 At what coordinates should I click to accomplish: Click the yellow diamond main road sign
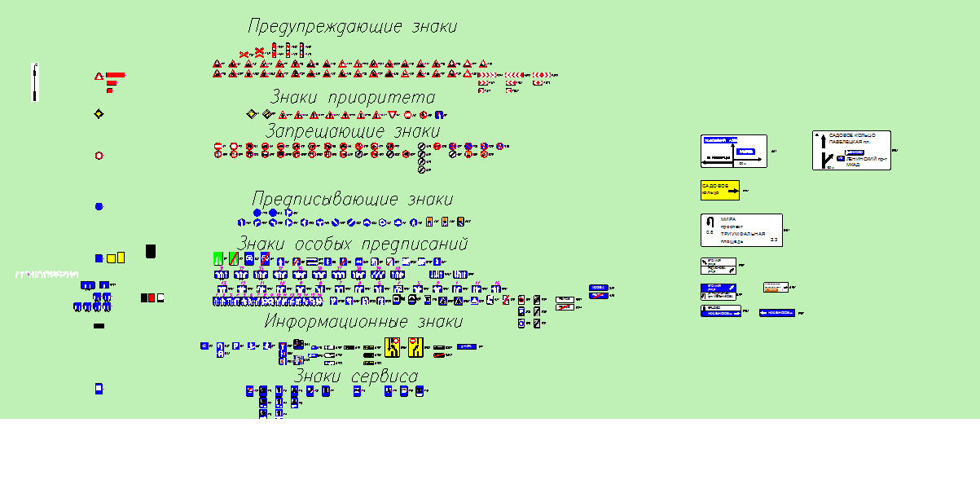click(x=99, y=114)
